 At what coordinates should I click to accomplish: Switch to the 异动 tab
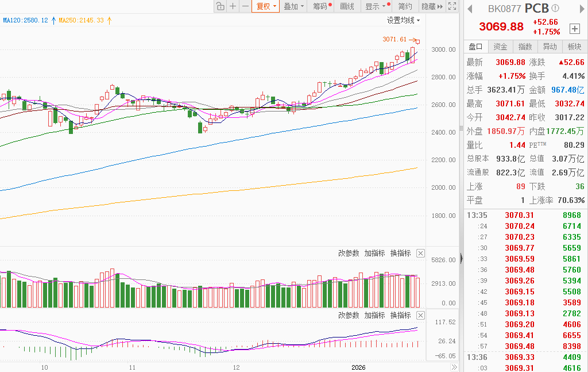tap(550, 47)
